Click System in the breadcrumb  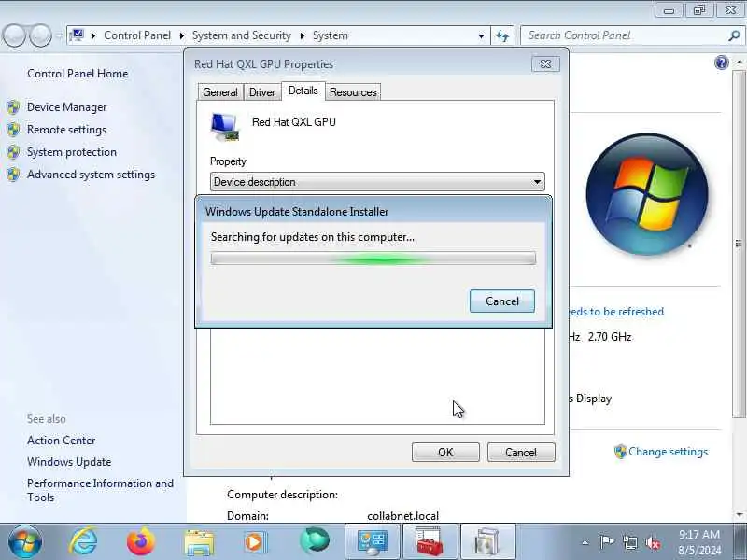pos(331,35)
